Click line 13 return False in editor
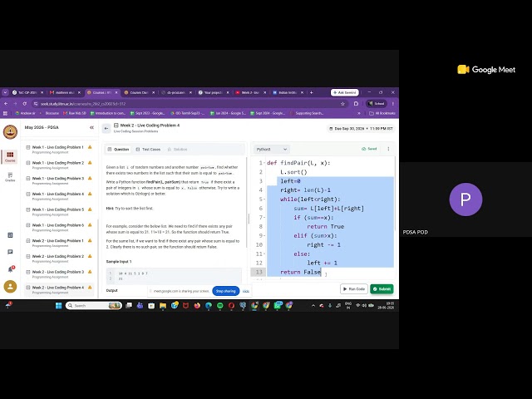The height and width of the screenshot is (399, 532). coord(300,272)
